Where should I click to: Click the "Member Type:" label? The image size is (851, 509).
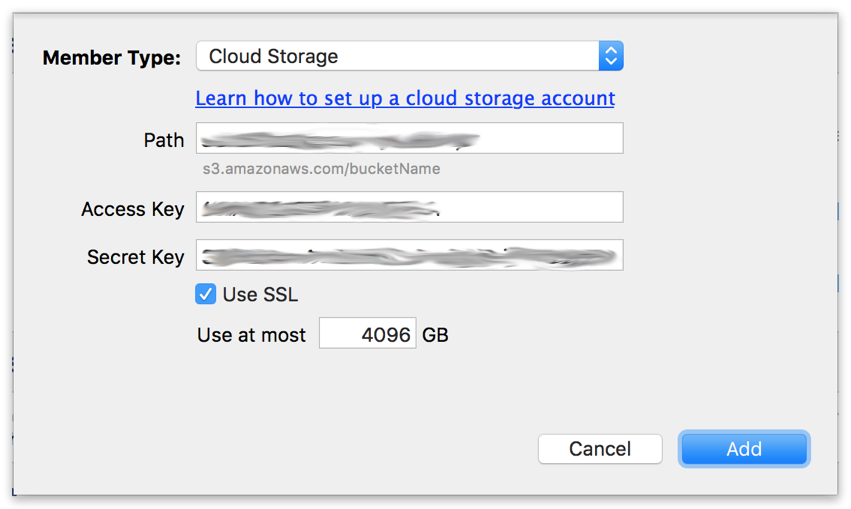pyautogui.click(x=112, y=58)
